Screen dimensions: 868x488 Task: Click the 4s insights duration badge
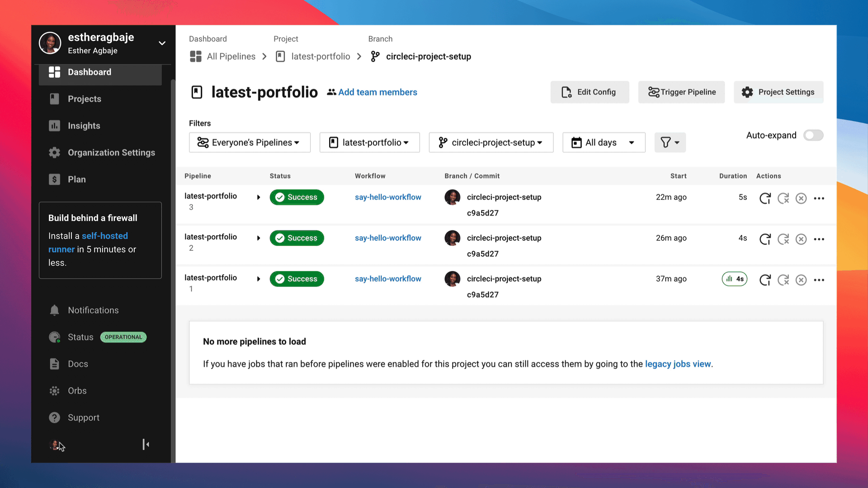[x=735, y=279]
